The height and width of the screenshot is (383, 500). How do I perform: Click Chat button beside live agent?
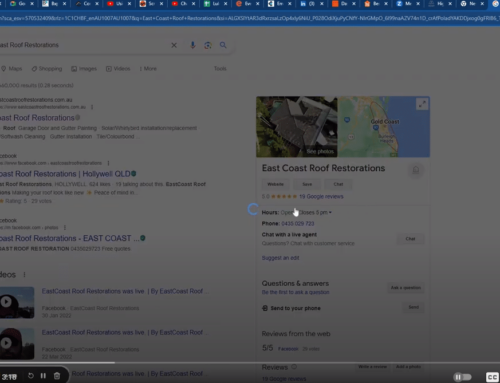[x=410, y=239]
